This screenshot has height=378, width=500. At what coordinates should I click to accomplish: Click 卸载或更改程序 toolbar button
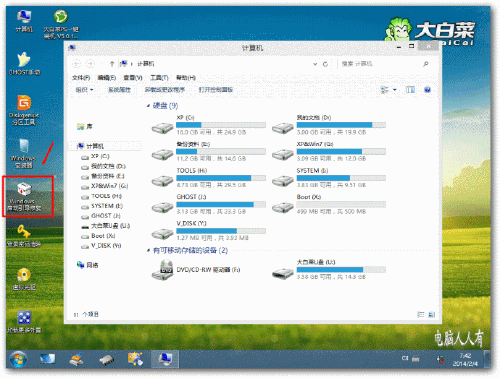[165, 90]
